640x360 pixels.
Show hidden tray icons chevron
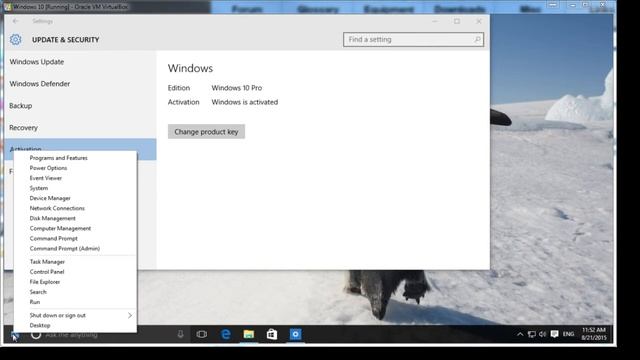pyautogui.click(x=520, y=334)
